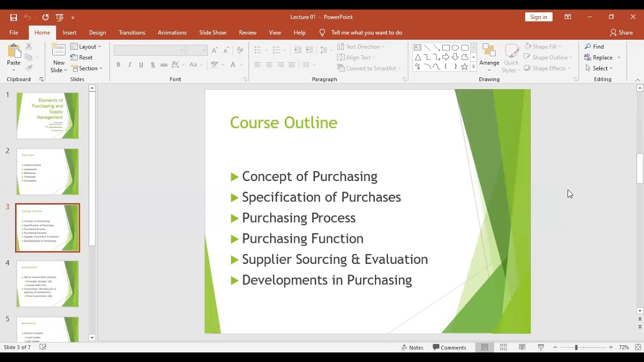Select slide 1 thumbnail Elements of Purchasing
Image resolution: width=644 pixels, height=362 pixels.
pyautogui.click(x=48, y=116)
